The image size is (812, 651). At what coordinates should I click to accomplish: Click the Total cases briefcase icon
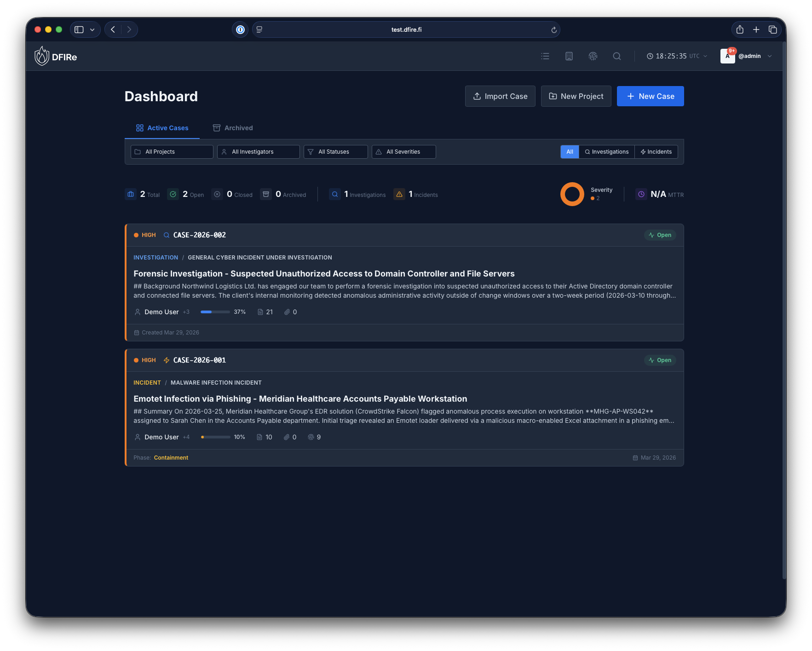coord(131,194)
